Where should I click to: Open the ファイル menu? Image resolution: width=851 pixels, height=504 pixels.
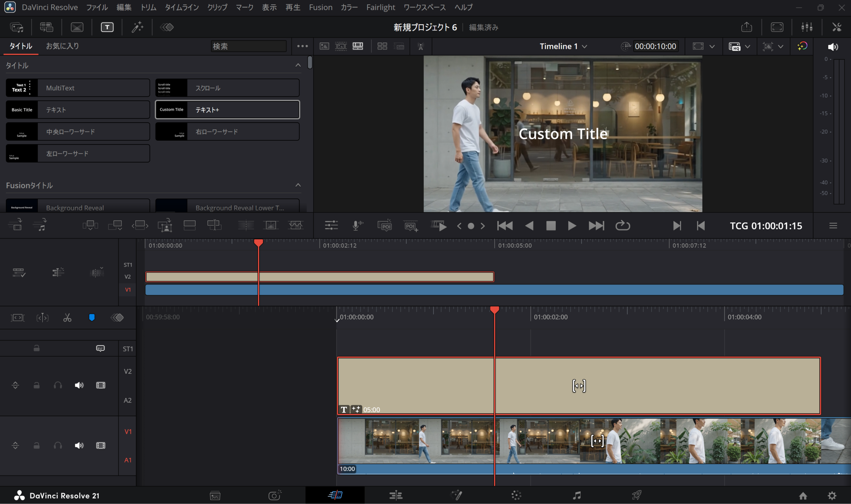click(97, 7)
